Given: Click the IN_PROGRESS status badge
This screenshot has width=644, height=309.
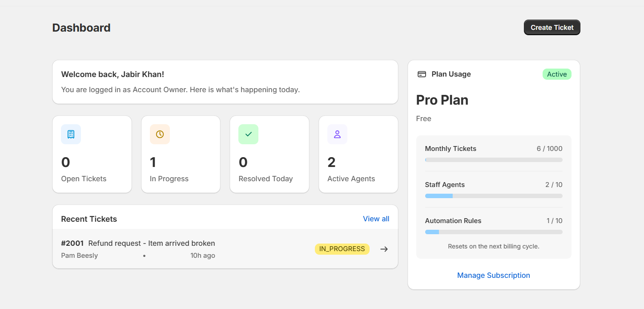Looking at the screenshot, I should [x=342, y=249].
